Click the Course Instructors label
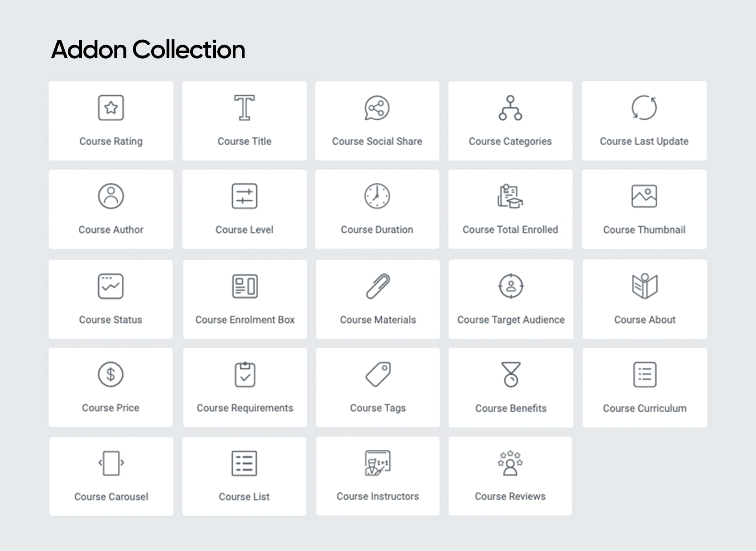756x551 pixels. (378, 496)
